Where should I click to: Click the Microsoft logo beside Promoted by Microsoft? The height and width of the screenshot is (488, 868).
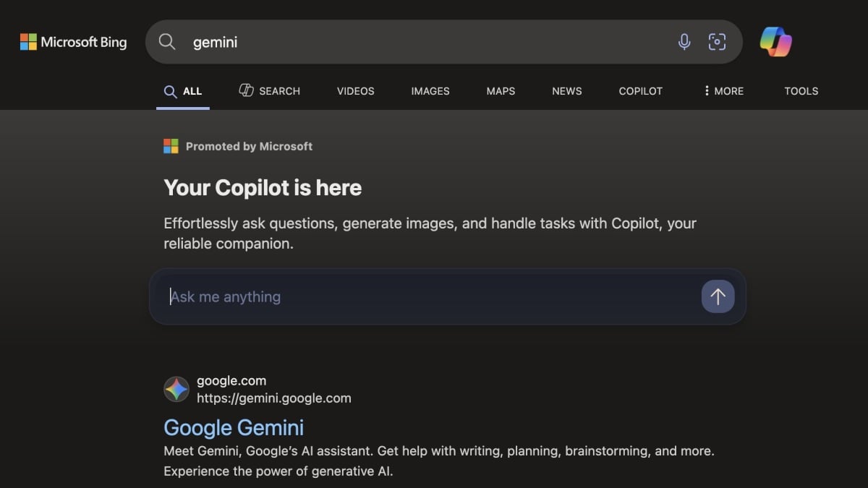point(171,146)
